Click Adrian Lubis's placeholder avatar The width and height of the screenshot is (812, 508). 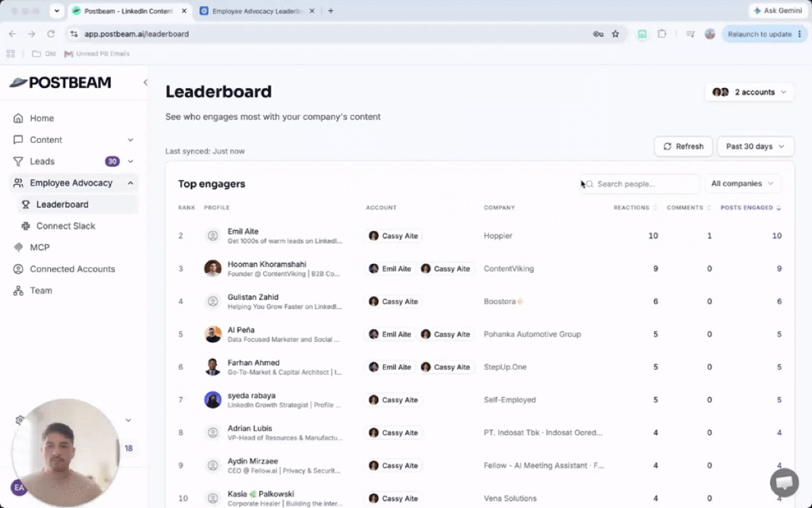212,432
